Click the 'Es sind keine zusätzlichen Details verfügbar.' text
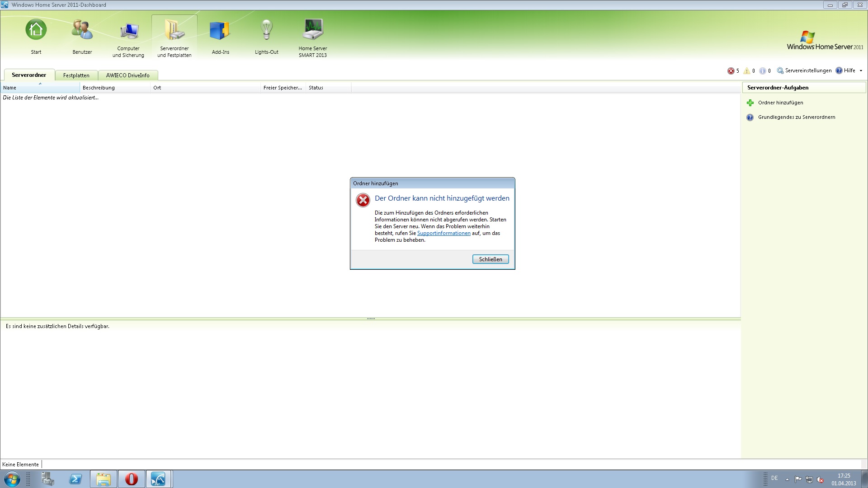The image size is (868, 488). (x=57, y=326)
